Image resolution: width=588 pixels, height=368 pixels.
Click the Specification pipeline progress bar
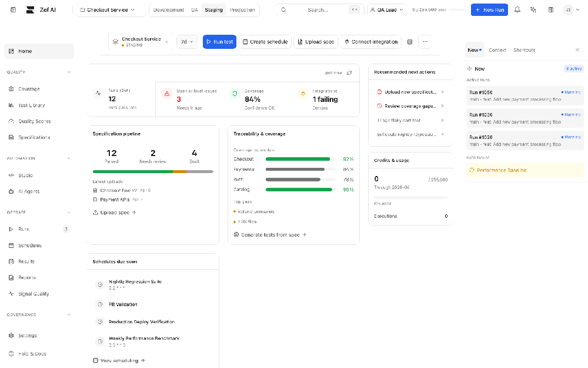153,171
